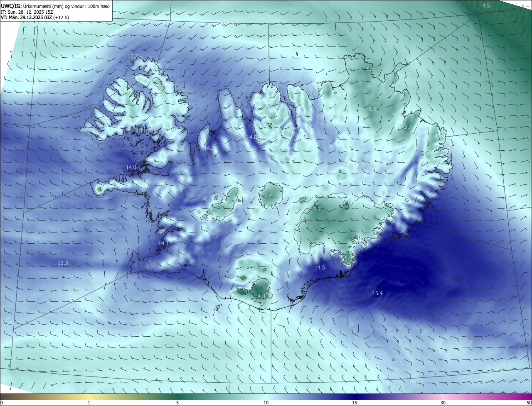Click the 4.8 value on the southern glacier
This screenshot has width=532, height=406.
pos(261,296)
